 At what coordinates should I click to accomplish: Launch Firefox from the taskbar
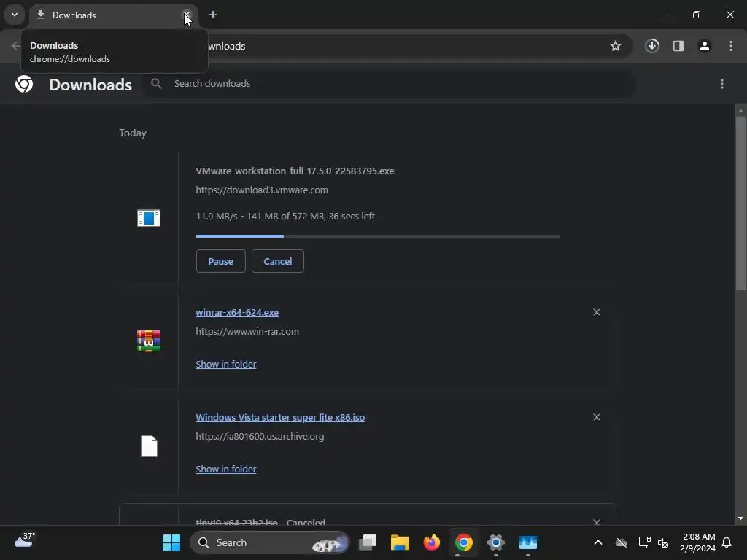(432, 542)
